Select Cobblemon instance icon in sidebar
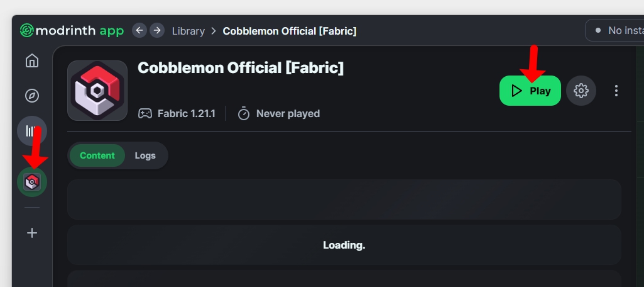Viewport: 644px width, 287px height. point(32,183)
